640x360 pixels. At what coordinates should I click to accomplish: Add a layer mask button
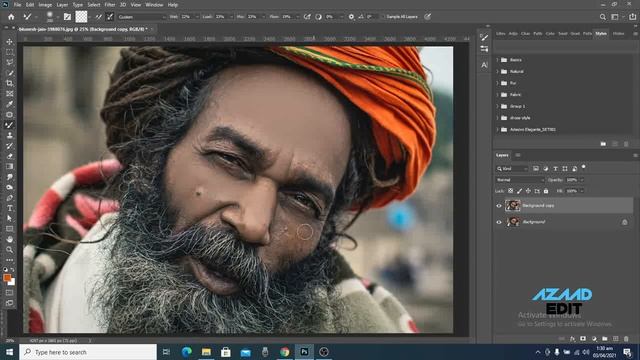tap(583, 339)
